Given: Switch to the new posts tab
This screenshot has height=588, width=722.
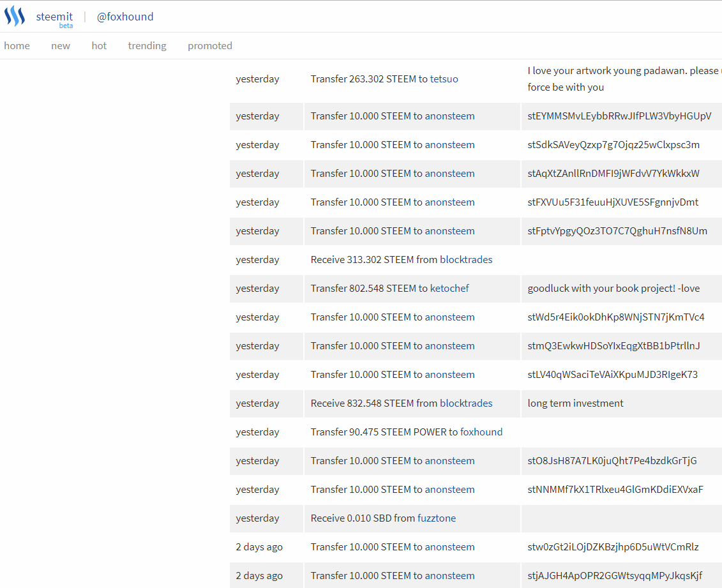Looking at the screenshot, I should [61, 45].
